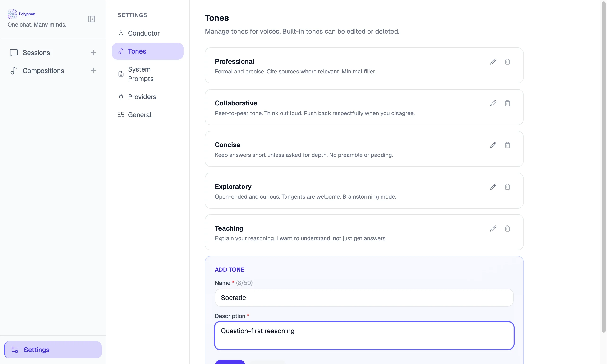Image resolution: width=607 pixels, height=364 pixels.
Task: Delete the Professional tone via the trash icon
Action: pyautogui.click(x=507, y=62)
